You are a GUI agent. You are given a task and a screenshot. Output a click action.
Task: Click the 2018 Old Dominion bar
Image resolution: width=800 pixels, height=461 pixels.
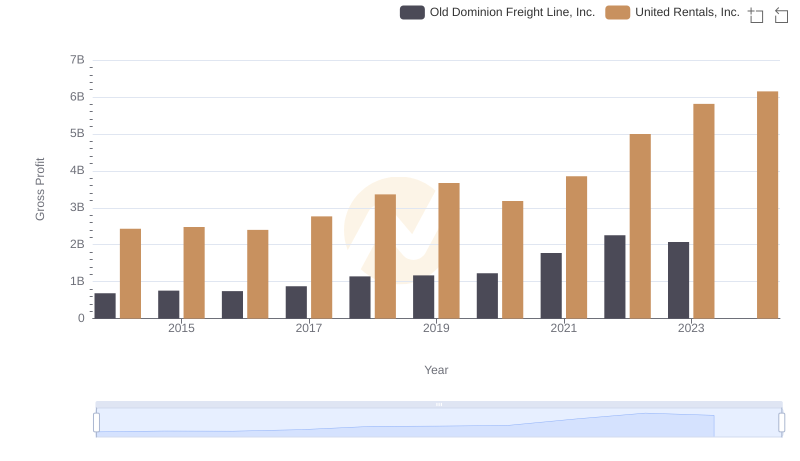360,297
